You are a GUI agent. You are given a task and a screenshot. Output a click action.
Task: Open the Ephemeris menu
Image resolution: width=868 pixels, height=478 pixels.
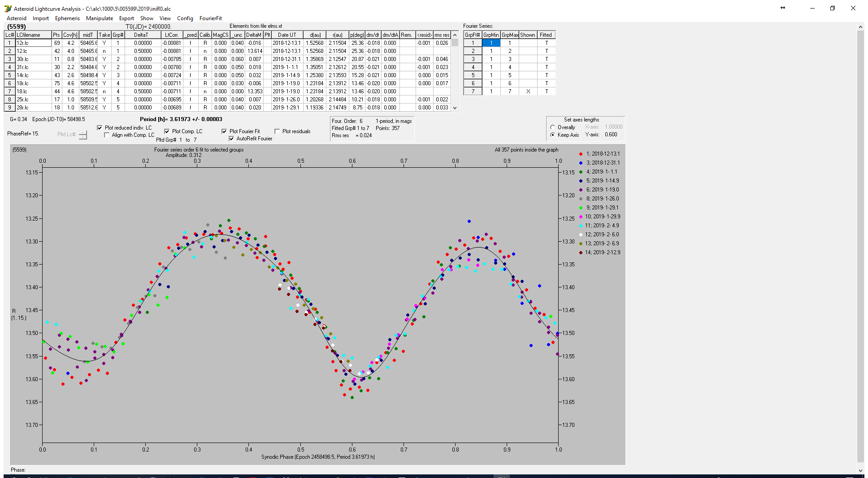click(x=67, y=18)
